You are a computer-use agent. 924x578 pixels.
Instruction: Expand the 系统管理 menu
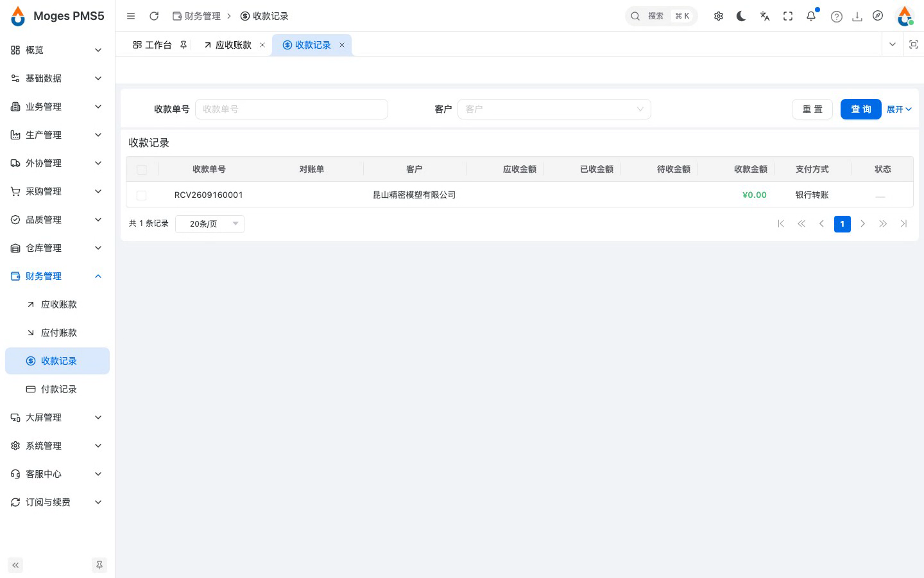pos(57,446)
